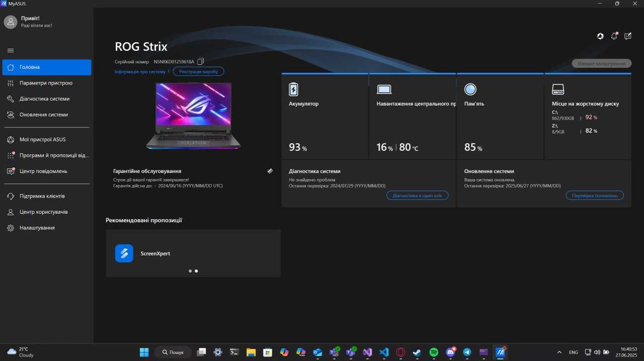
Task: Click the taskbar Пошук search box
Action: click(173, 352)
